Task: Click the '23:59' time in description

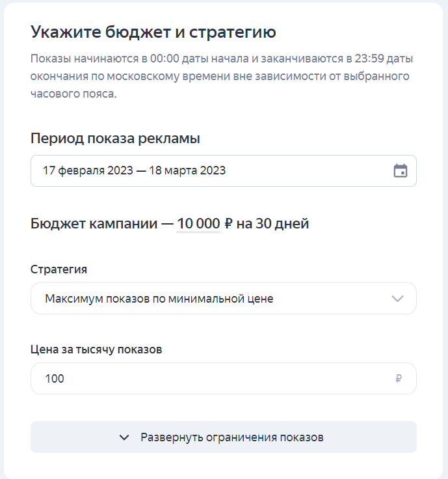Action: 367,59
